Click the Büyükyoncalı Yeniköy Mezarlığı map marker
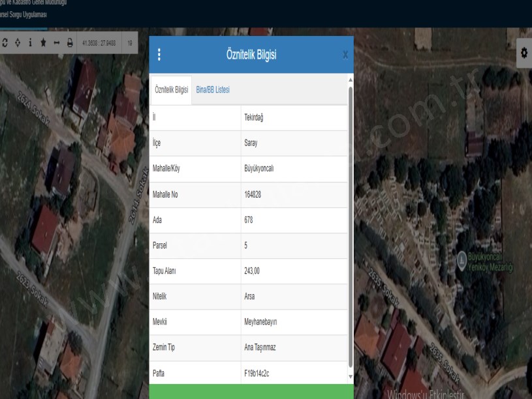 click(x=462, y=258)
